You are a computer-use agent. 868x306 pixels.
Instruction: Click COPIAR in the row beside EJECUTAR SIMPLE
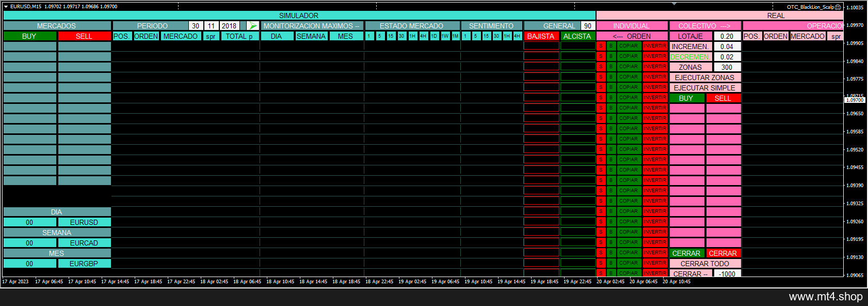(x=629, y=87)
